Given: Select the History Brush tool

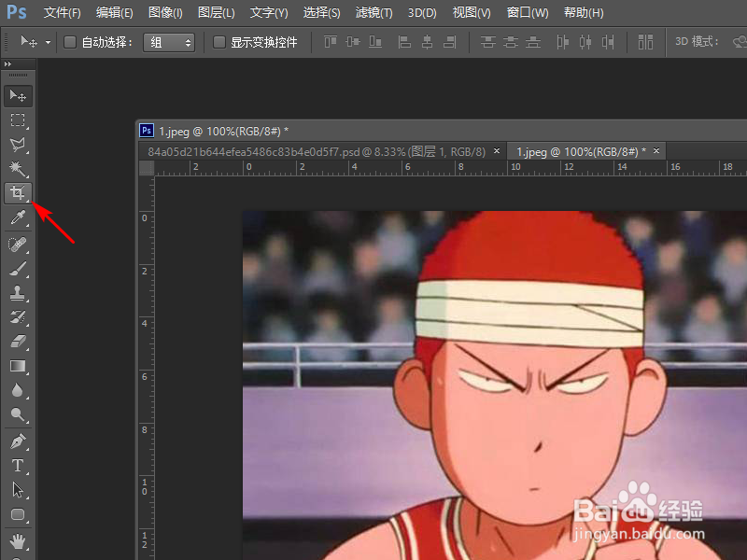Looking at the screenshot, I should point(18,317).
